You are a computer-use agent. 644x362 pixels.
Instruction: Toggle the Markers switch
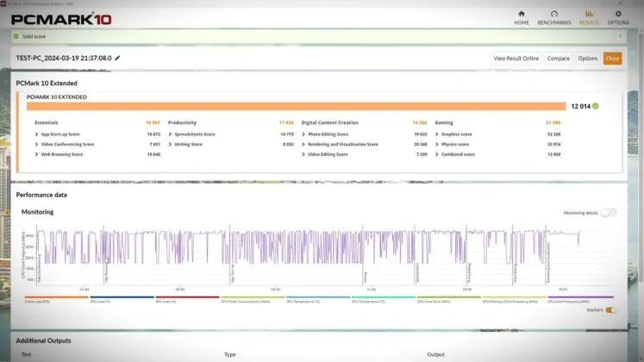pyautogui.click(x=610, y=310)
